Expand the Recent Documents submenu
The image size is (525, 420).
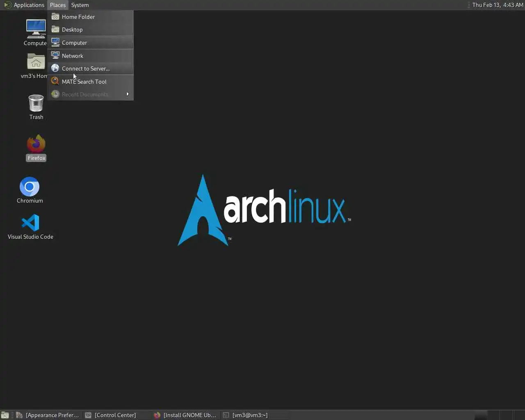coord(91,94)
